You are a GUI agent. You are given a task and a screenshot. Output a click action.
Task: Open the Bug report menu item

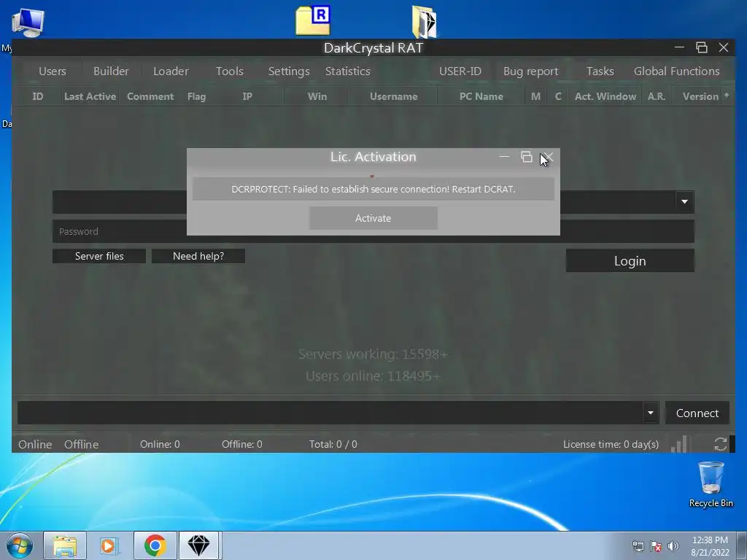pyautogui.click(x=531, y=71)
